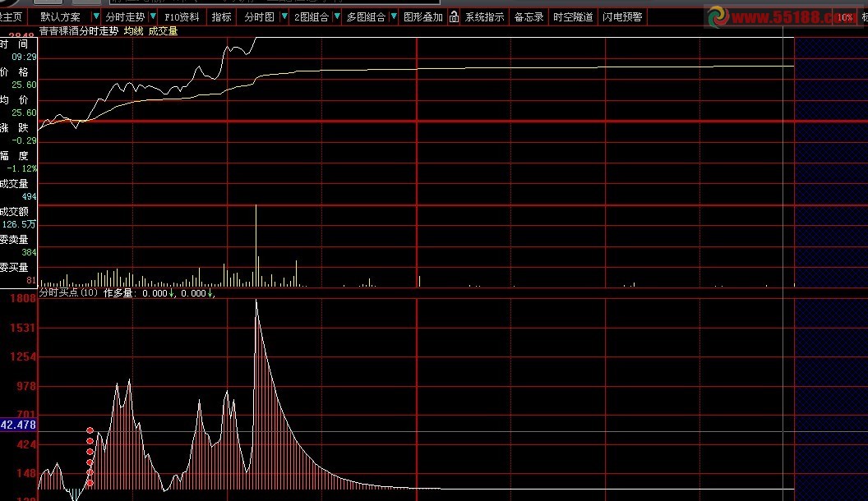Open 备忘录 memo notes
Screen dimensions: 868x501
tap(529, 17)
